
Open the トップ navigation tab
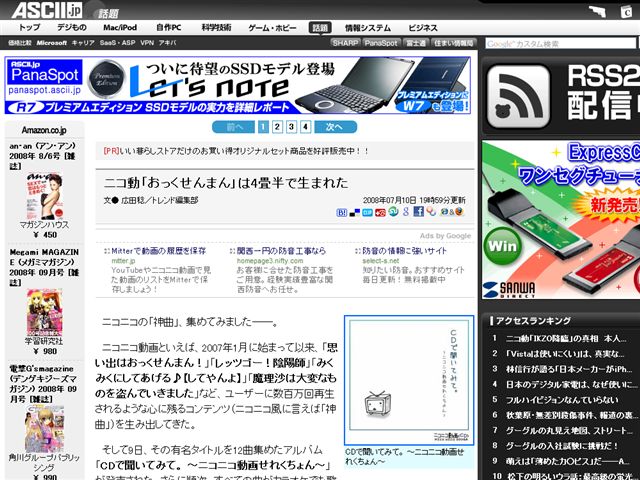[29, 27]
